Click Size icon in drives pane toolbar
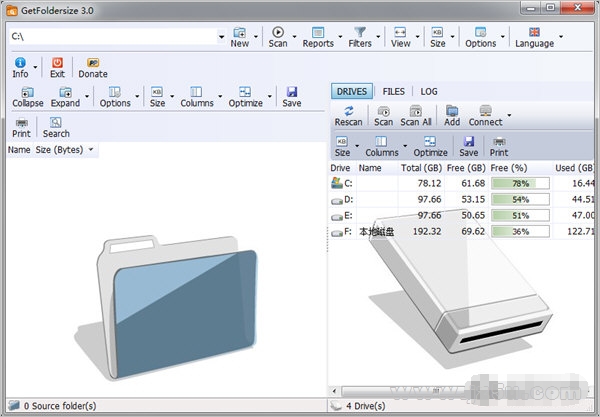Viewport: 600px width, 417px height. (342, 147)
